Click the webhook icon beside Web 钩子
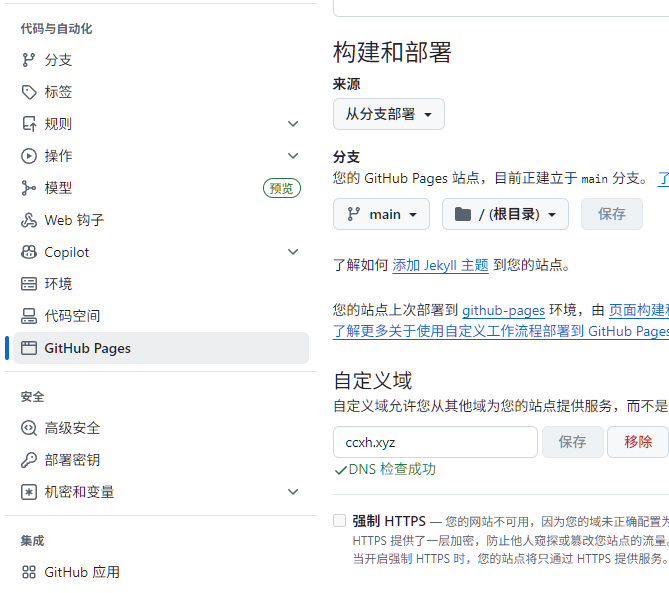Image resolution: width=669 pixels, height=593 pixels. [x=28, y=220]
